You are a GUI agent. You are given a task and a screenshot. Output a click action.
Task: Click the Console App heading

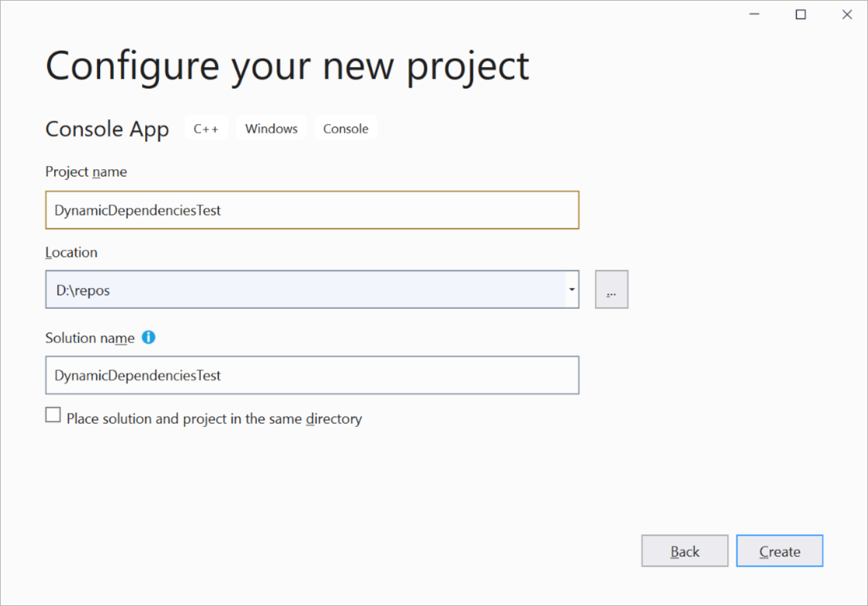coord(107,129)
